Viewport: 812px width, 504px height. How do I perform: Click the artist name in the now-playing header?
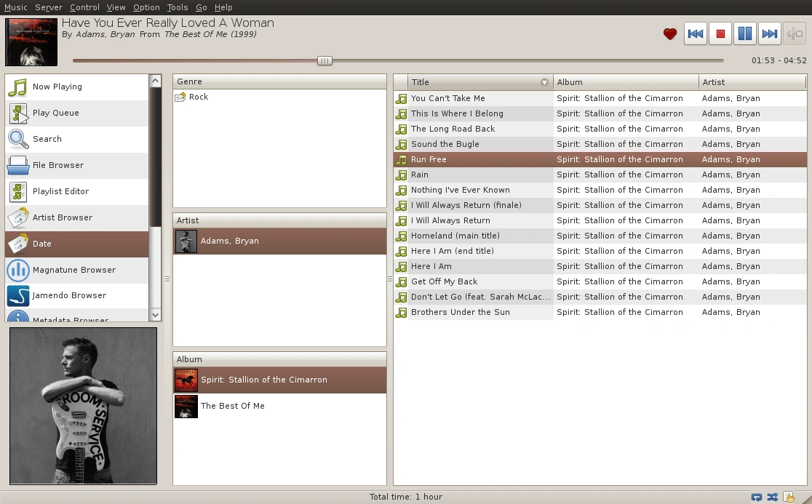point(105,34)
